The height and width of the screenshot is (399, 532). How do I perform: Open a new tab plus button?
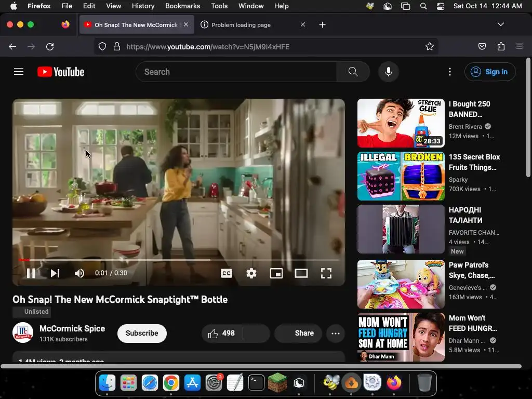[x=322, y=24]
